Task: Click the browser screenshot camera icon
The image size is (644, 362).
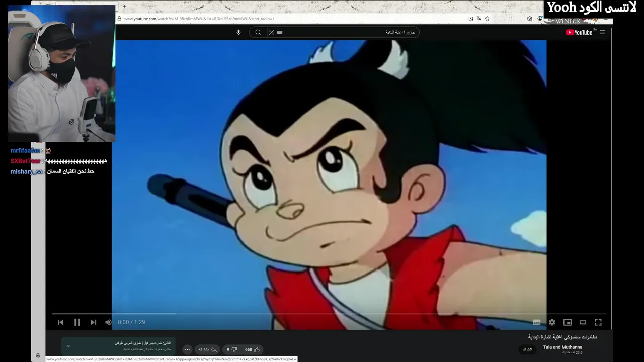Action: pyautogui.click(x=530, y=19)
